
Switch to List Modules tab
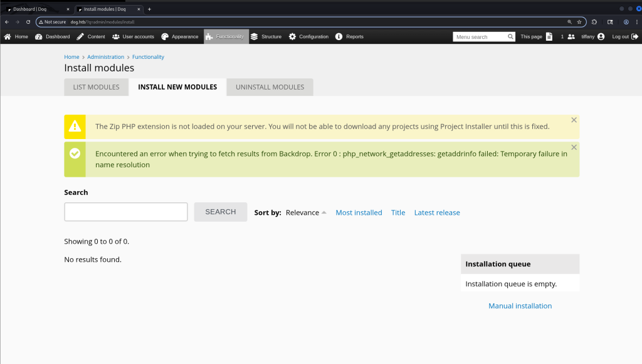point(96,87)
